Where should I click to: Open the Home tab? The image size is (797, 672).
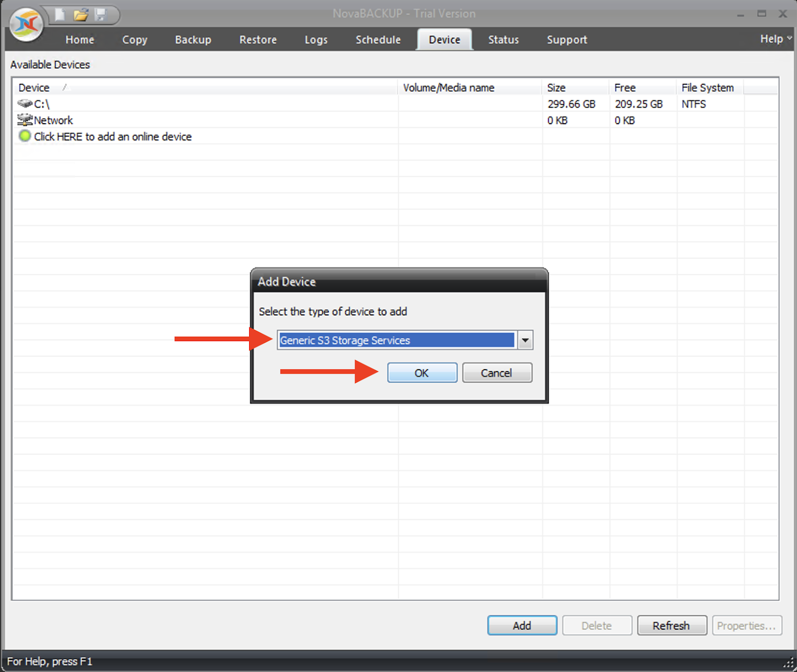80,40
